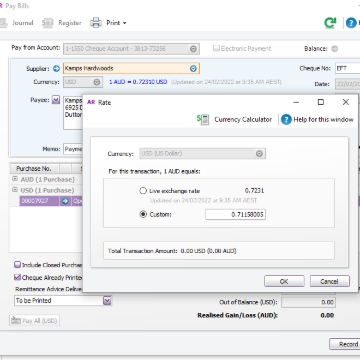The image size is (360, 360).
Task: Maximize the Rate dialog
Action: pos(321,102)
